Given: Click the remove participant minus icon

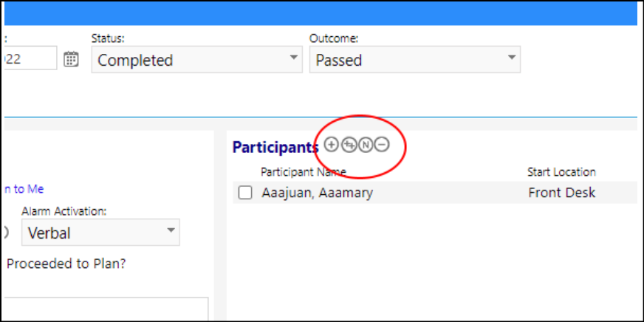Looking at the screenshot, I should tap(382, 145).
